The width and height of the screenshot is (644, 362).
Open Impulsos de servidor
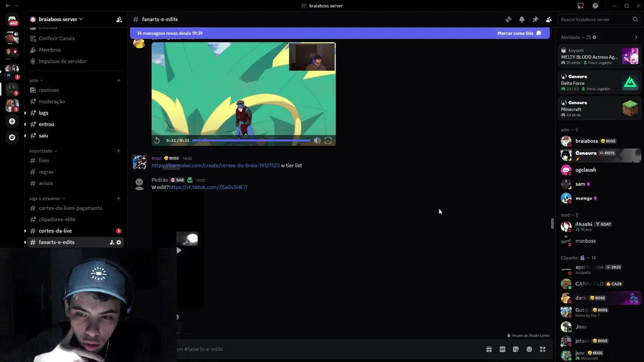(75, 61)
